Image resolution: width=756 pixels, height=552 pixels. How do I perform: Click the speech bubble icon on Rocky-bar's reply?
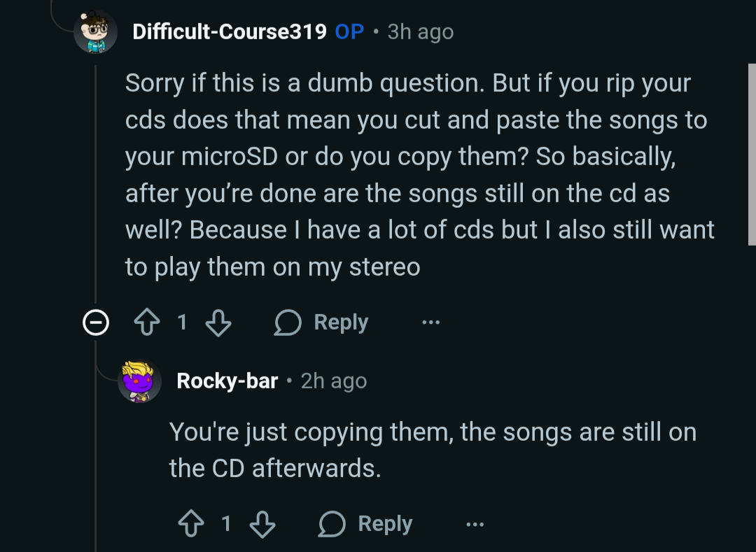pos(332,523)
